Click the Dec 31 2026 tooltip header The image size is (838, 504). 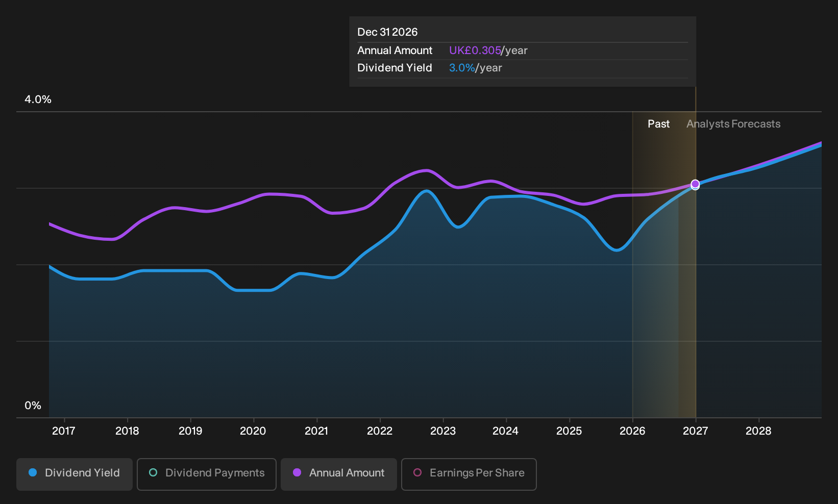[x=387, y=32]
